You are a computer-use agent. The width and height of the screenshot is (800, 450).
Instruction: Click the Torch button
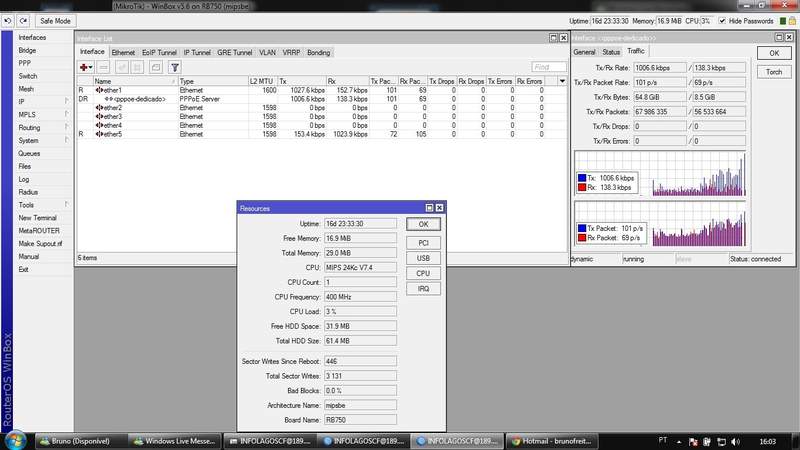tap(774, 72)
